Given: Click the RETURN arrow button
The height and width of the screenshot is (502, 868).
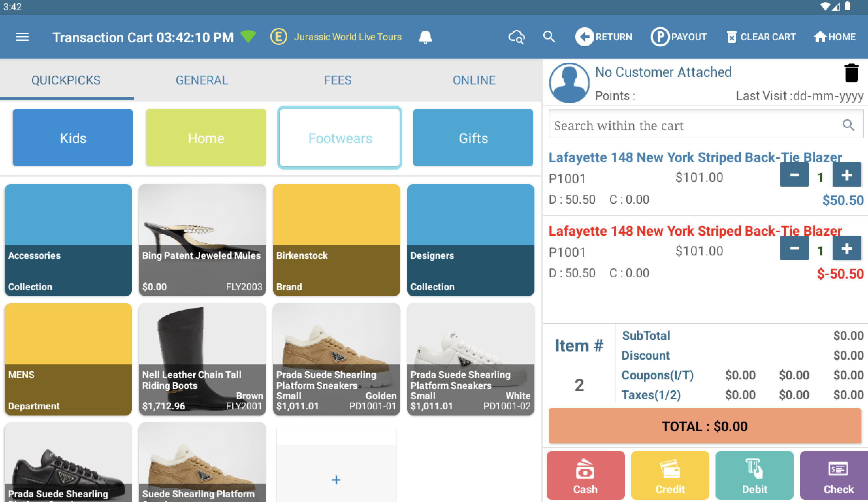Looking at the screenshot, I should point(604,37).
